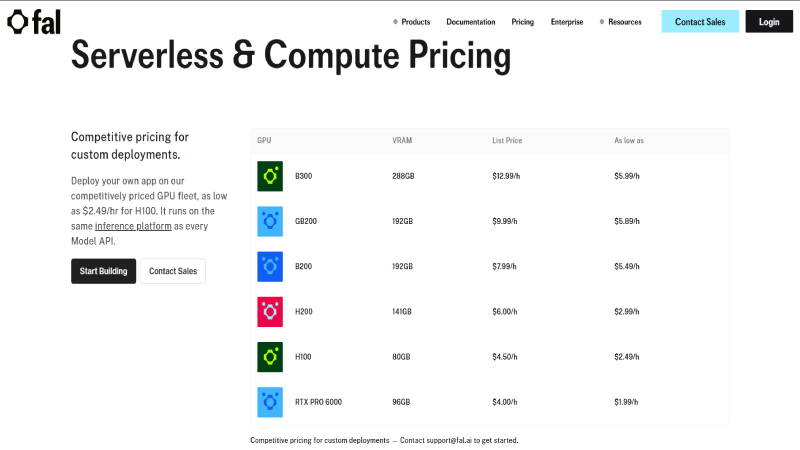This screenshot has width=800, height=450.
Task: Click the $4.50/h list price
Action: (505, 357)
